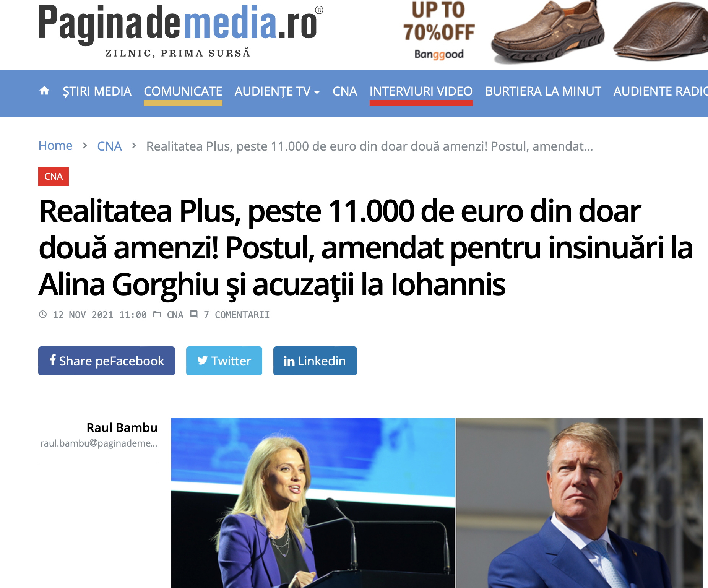Click the folder icon before CNA category

pyautogui.click(x=157, y=314)
